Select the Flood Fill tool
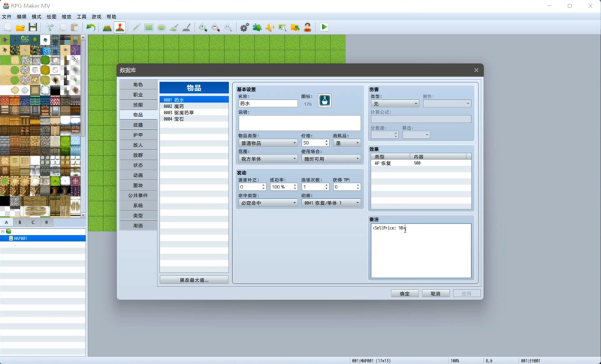The height and width of the screenshot is (364, 601). (174, 27)
